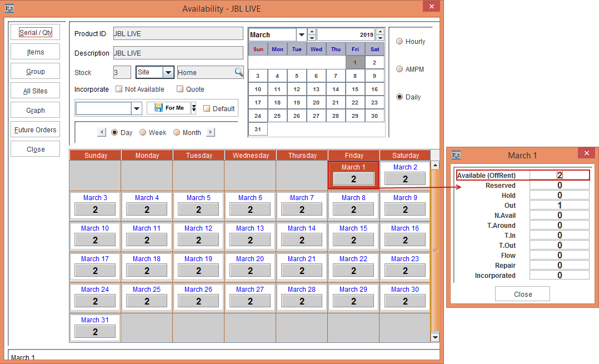Open the Serial / Qty view

[x=35, y=32]
